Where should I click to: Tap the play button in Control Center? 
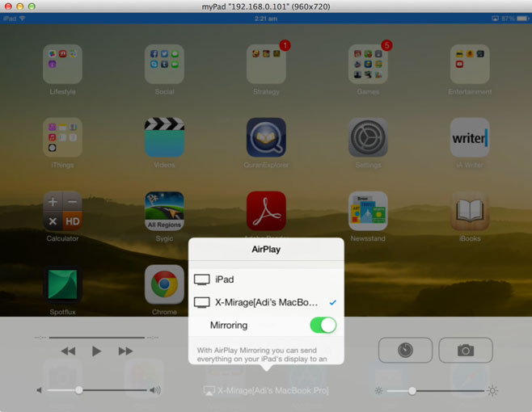[x=96, y=351]
